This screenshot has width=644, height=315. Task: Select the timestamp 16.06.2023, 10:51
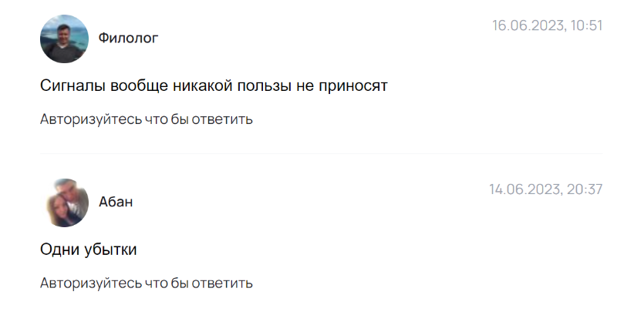click(547, 25)
